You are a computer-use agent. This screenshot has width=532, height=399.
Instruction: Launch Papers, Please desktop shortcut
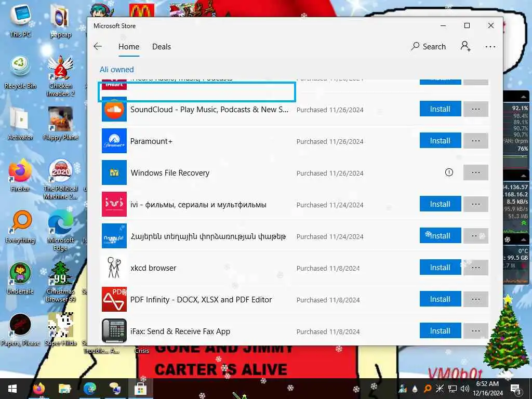tap(20, 330)
